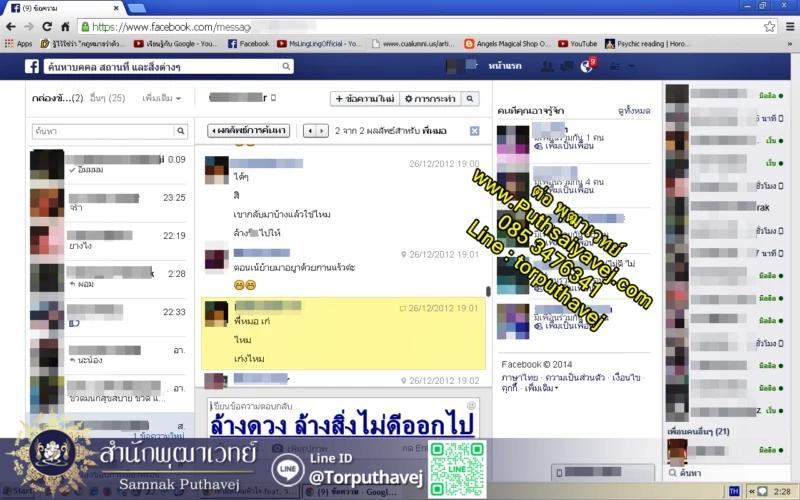The height and width of the screenshot is (500, 800).
Task: Click the inbox search magnifier icon
Action: click(181, 131)
